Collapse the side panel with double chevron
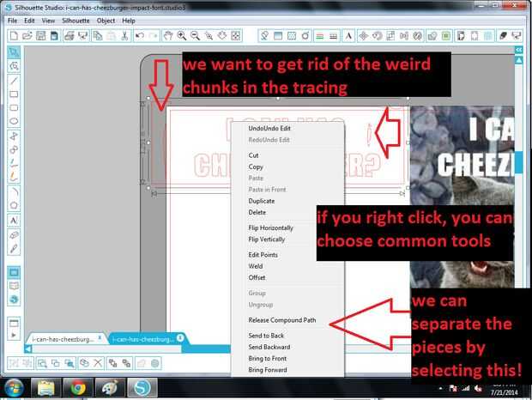Screen dimensions: 532x400 [519, 50]
